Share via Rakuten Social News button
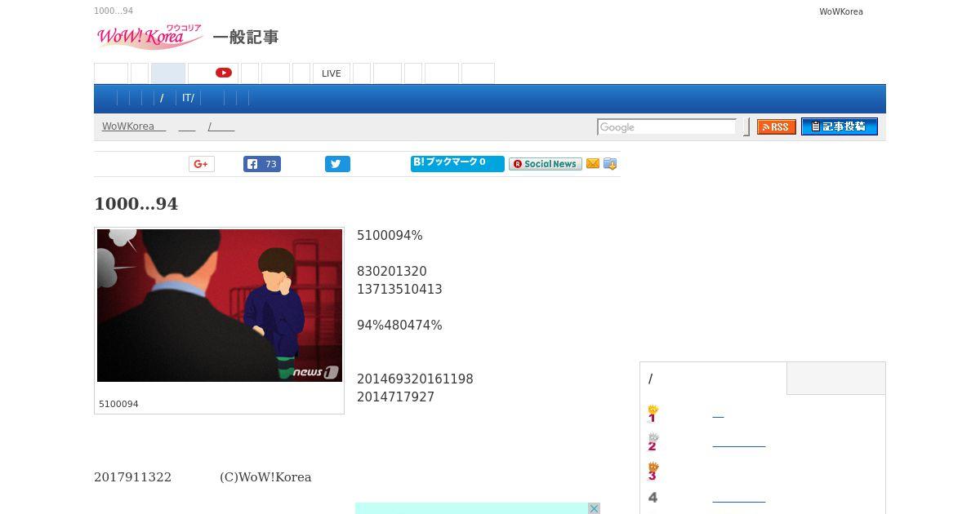 coord(546,164)
